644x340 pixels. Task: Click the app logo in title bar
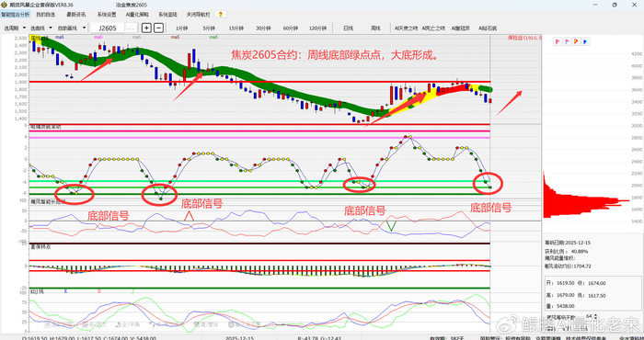pos(4,5)
